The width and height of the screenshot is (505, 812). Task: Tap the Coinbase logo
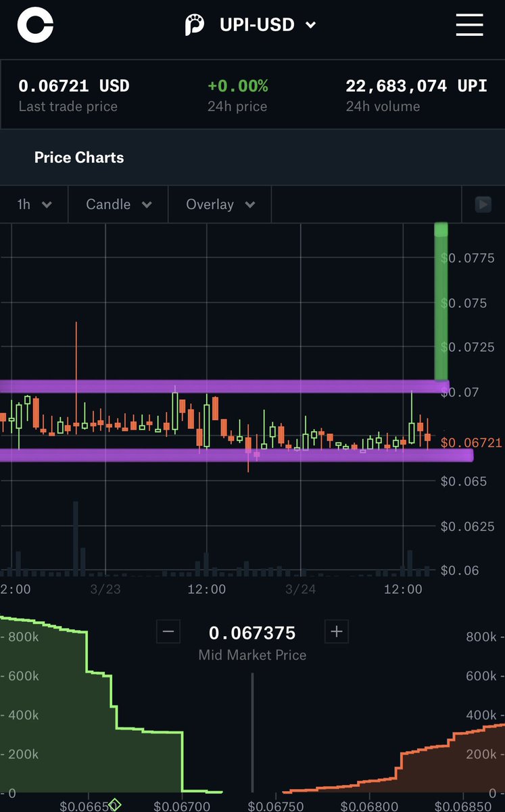point(35,25)
